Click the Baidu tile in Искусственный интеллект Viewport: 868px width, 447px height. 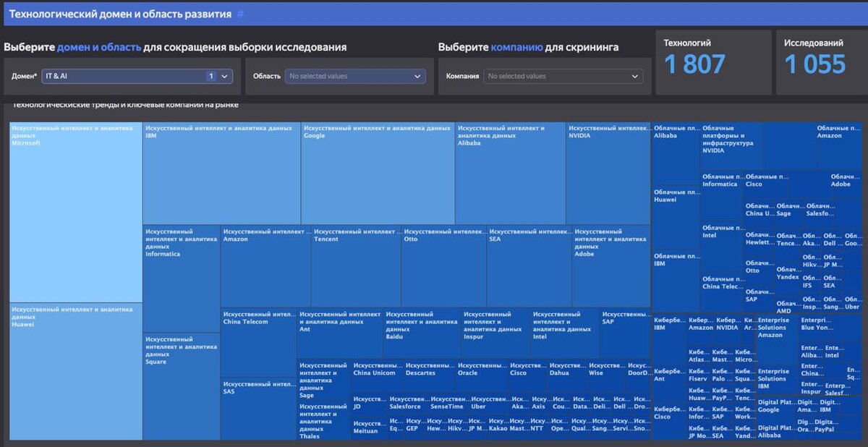[422, 333]
